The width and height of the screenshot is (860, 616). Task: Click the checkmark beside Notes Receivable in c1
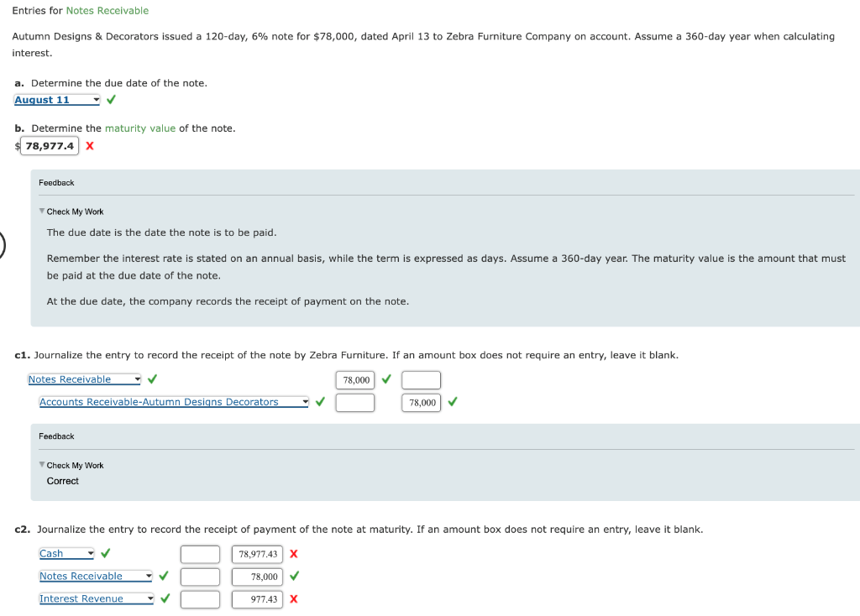(x=151, y=378)
